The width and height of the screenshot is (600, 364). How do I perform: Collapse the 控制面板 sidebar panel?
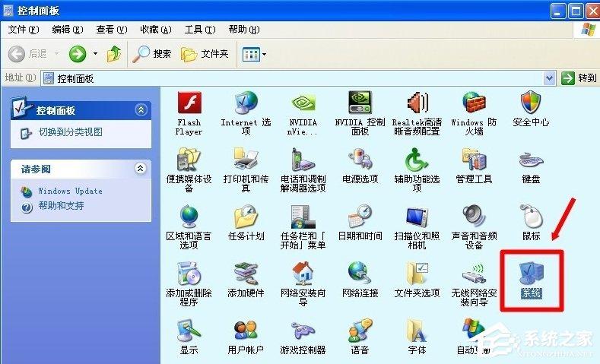pos(140,110)
